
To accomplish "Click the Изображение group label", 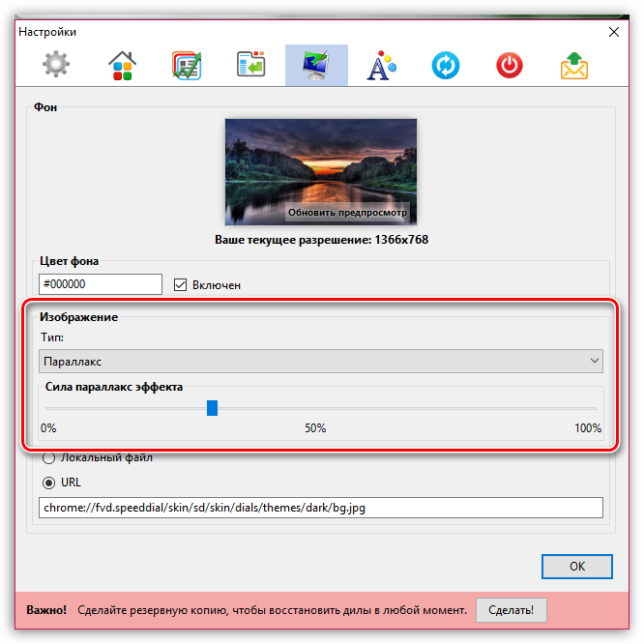I will click(78, 317).
